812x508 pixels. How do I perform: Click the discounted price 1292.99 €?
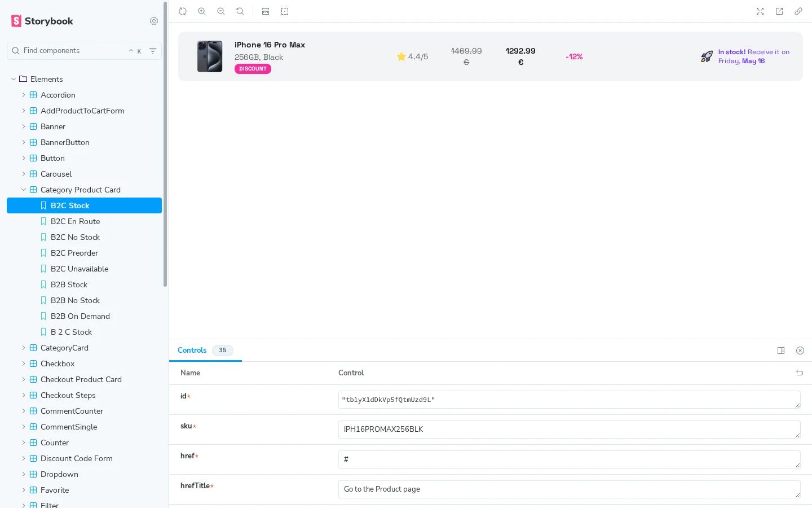tap(520, 56)
